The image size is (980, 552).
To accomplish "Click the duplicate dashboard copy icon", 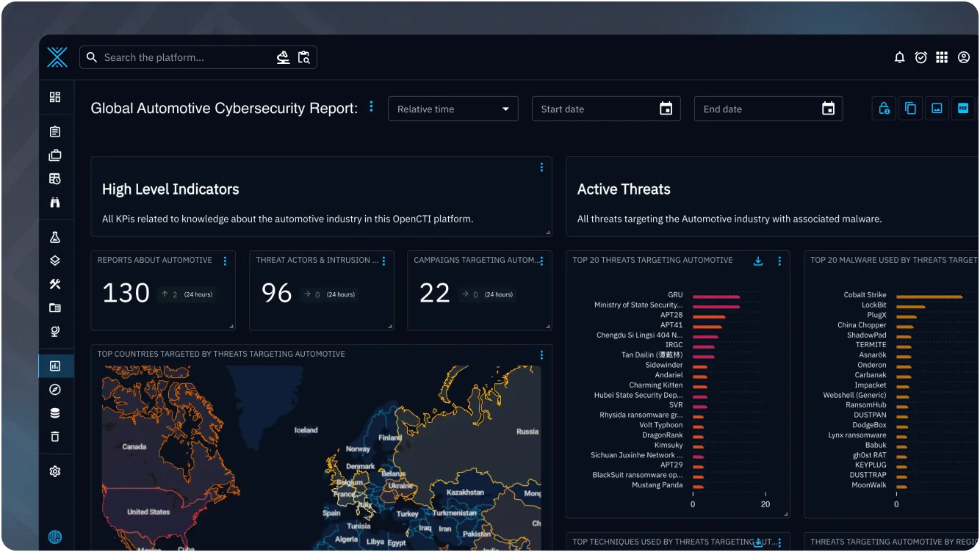I will point(910,109).
